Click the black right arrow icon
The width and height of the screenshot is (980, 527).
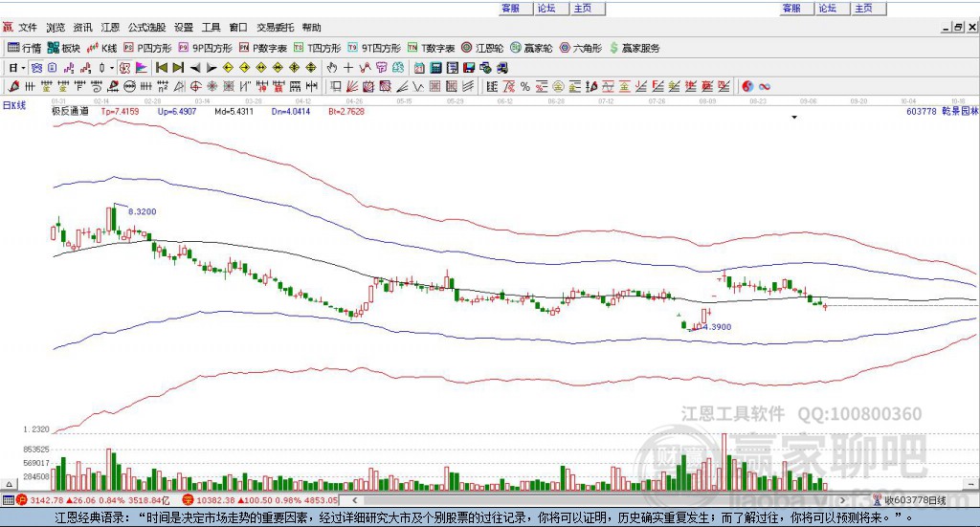[x=212, y=68]
